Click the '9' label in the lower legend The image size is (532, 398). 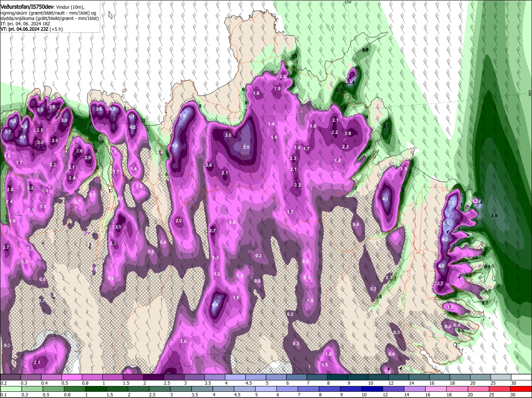pos(342,395)
